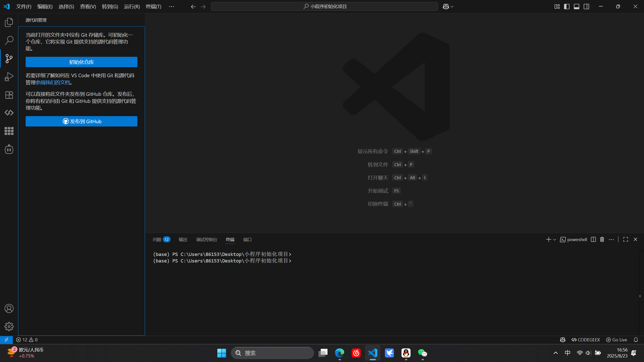Open the grid-shaped activity bar icon
This screenshot has height=362, width=644.
click(x=9, y=131)
